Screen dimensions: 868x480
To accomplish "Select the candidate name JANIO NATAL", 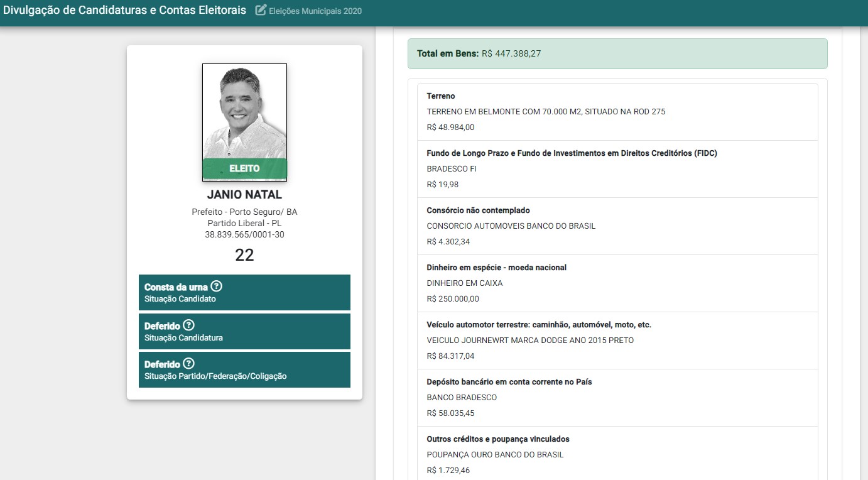I will click(x=244, y=194).
